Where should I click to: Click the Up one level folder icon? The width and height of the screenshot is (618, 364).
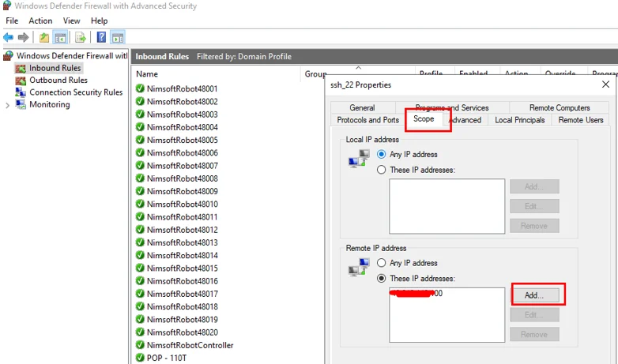point(44,37)
